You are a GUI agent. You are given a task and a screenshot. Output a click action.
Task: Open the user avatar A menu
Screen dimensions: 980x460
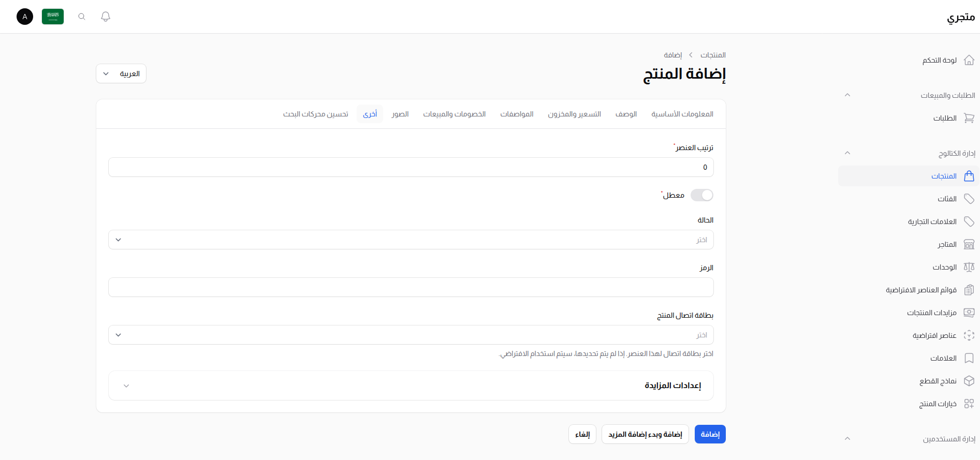(x=25, y=17)
